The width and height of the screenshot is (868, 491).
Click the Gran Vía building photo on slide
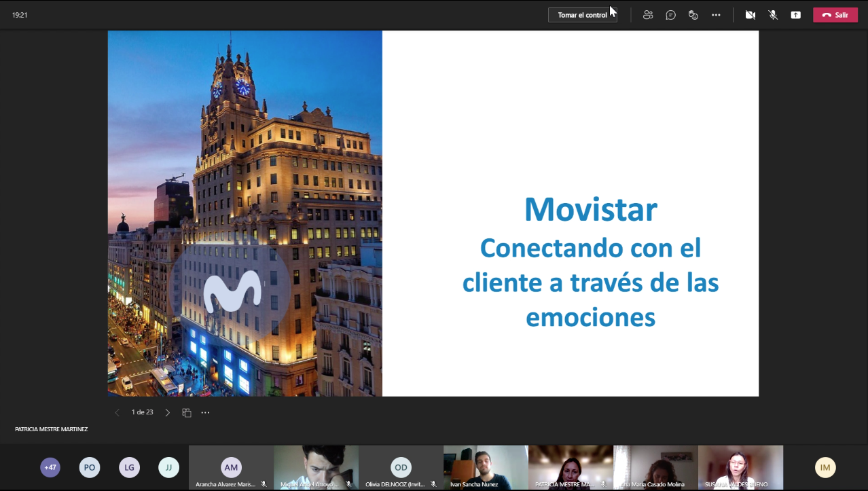[245, 213]
